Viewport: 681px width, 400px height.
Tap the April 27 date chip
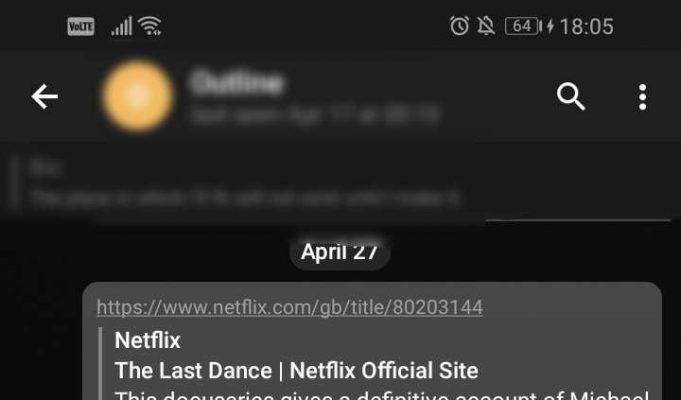click(x=340, y=251)
